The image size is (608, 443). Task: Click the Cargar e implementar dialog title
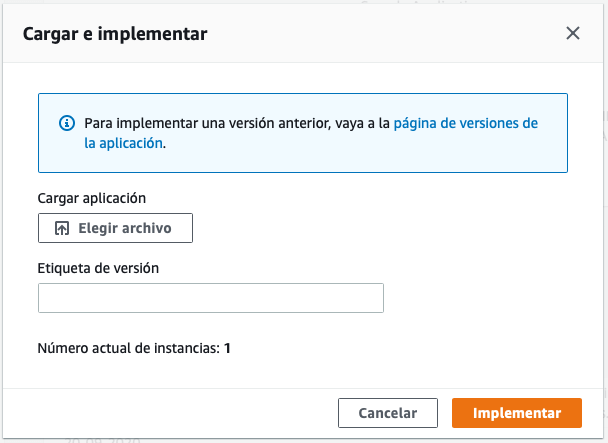pos(115,34)
